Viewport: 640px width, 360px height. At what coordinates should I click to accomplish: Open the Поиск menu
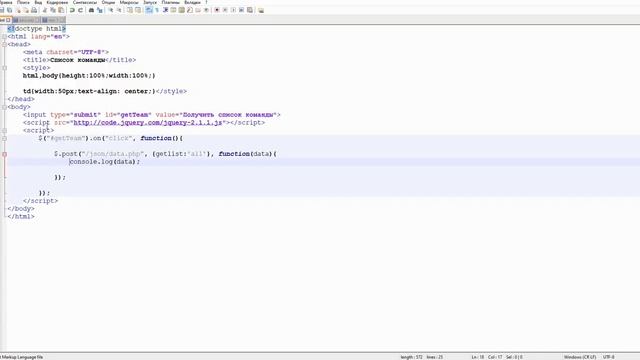coord(23,2)
